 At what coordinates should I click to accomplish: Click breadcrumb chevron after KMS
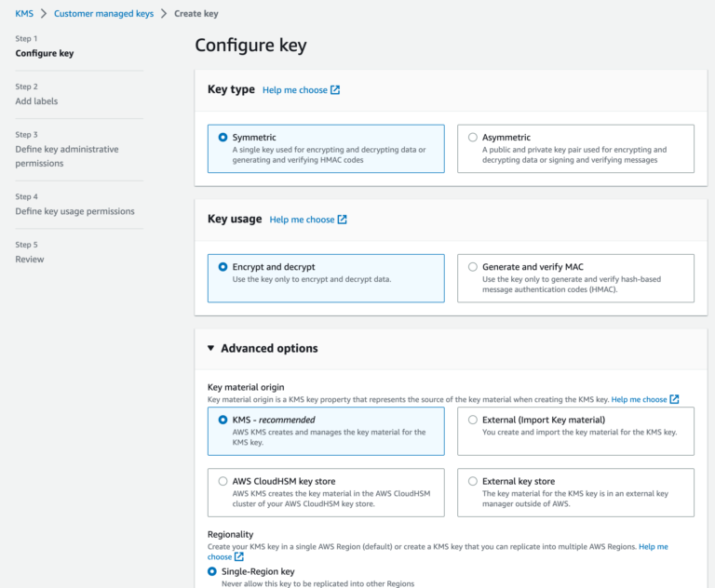click(x=44, y=14)
